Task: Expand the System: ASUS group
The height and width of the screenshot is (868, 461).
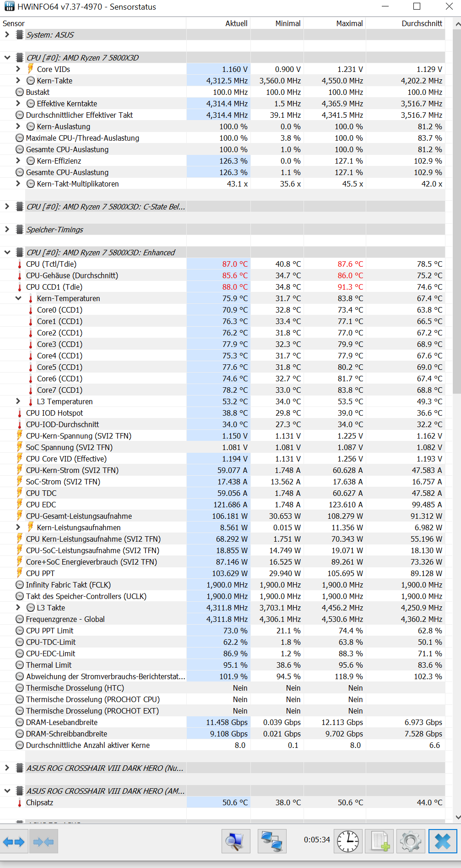Action: (x=7, y=34)
